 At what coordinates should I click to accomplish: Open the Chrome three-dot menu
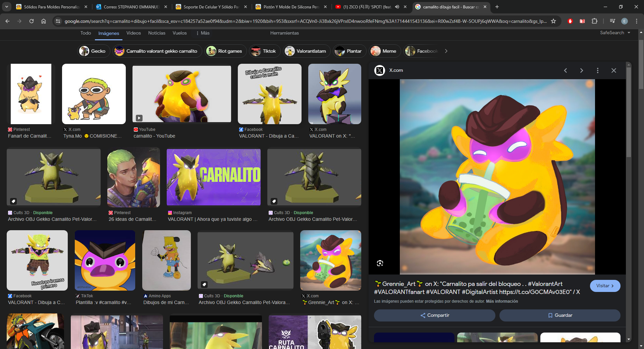[637, 21]
